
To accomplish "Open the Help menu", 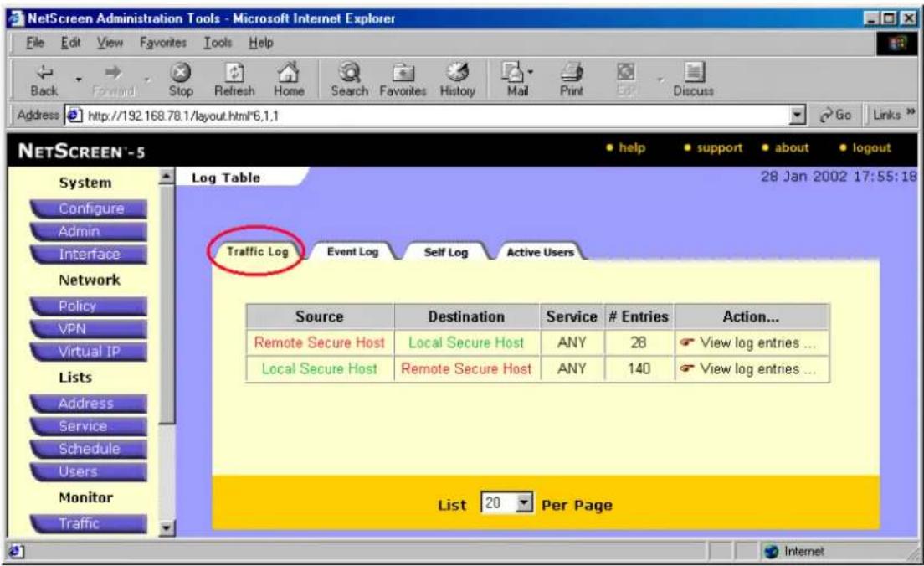I will (260, 43).
